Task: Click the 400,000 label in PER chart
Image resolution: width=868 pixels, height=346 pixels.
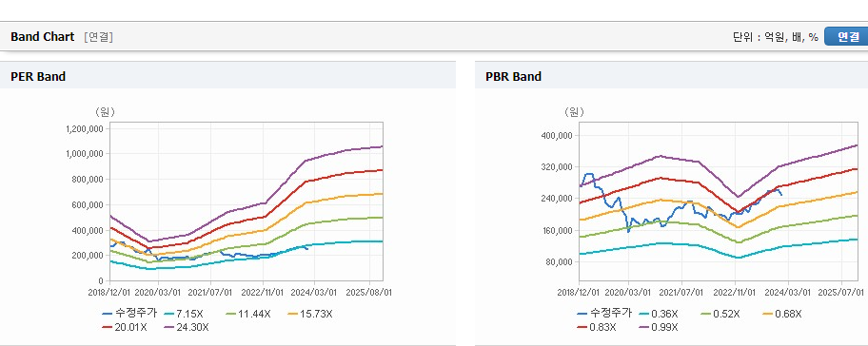Action: pyautogui.click(x=89, y=230)
